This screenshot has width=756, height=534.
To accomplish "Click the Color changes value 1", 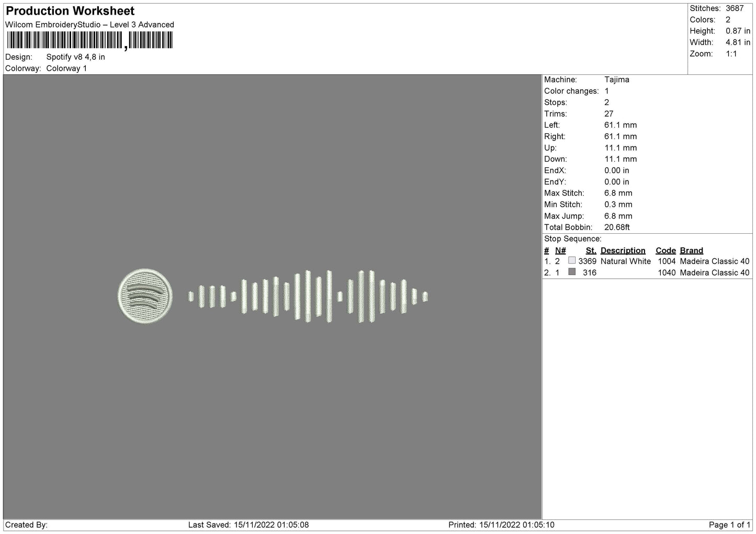I will (x=607, y=91).
